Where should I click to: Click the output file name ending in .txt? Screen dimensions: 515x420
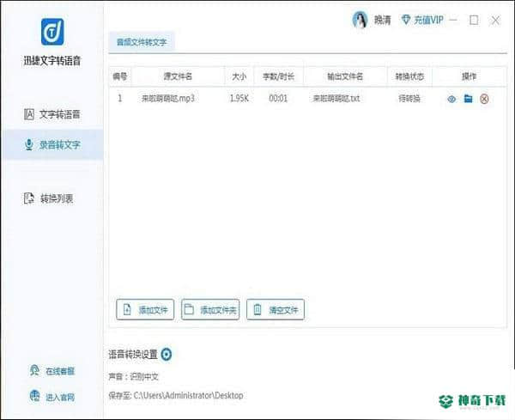coord(336,98)
